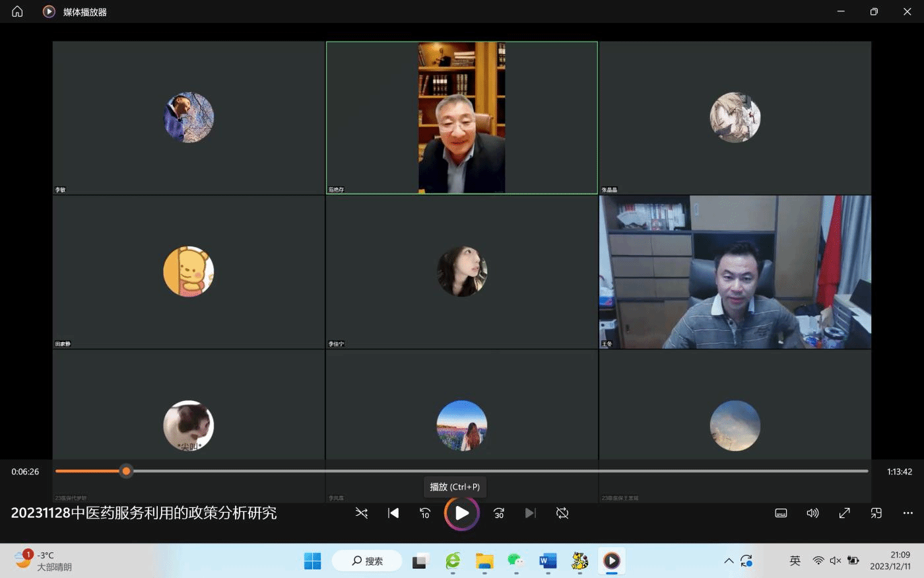Skip back 10 seconds
The image size is (924, 578).
click(x=425, y=513)
